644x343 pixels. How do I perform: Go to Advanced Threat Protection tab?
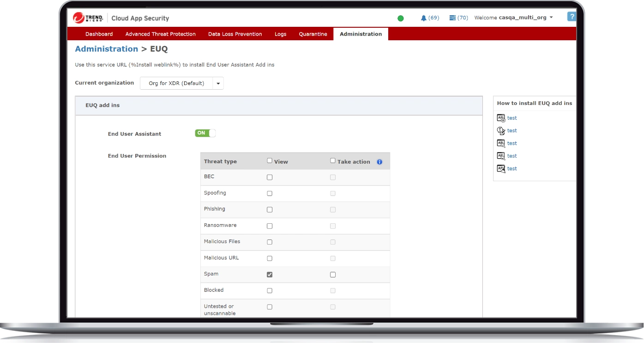pyautogui.click(x=160, y=34)
